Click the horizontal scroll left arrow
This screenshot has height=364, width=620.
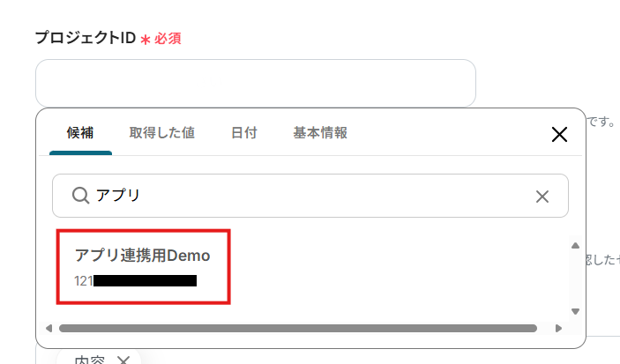tap(49, 329)
